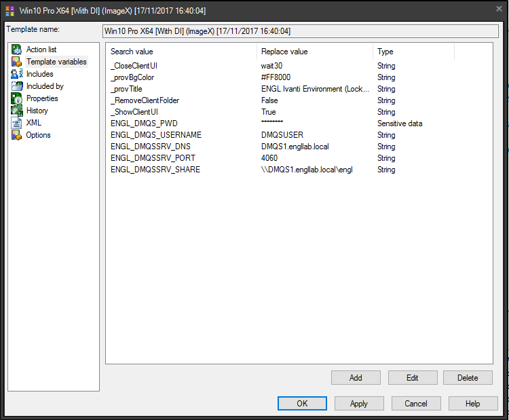Click the XML document icon
This screenshot has height=420, width=509.
(16, 123)
